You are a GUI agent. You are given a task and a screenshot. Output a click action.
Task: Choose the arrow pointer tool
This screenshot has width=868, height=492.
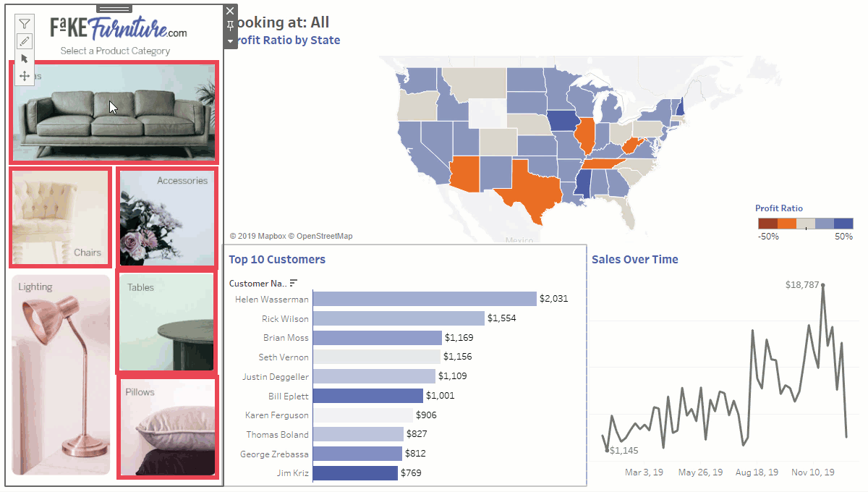(x=25, y=59)
